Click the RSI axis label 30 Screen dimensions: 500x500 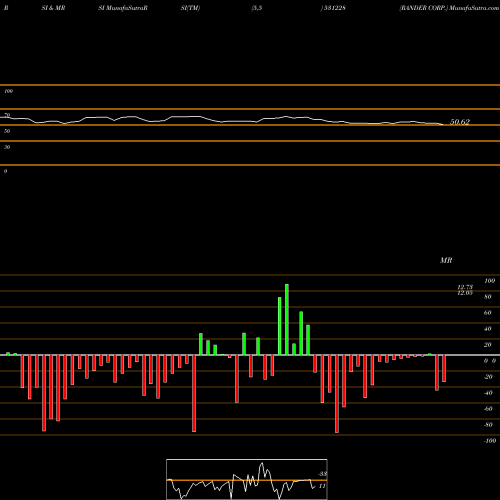coord(7,147)
